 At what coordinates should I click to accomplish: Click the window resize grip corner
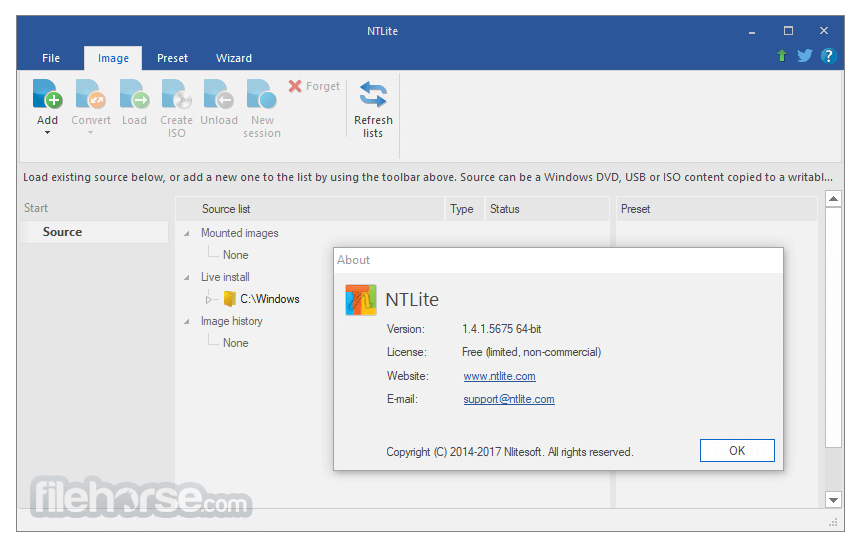833,522
